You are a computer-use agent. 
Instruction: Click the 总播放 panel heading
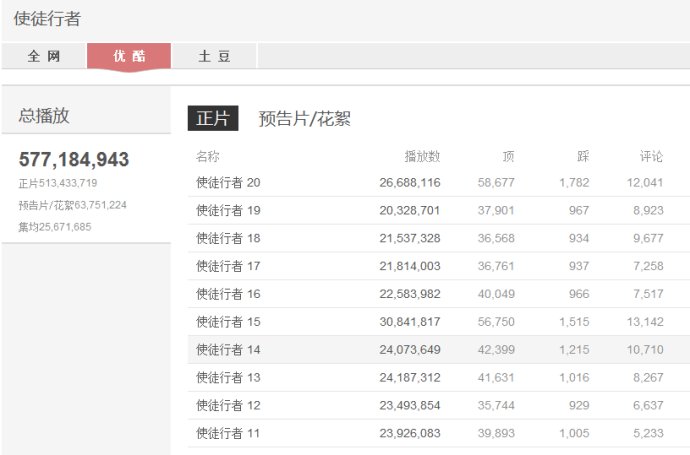click(x=44, y=116)
